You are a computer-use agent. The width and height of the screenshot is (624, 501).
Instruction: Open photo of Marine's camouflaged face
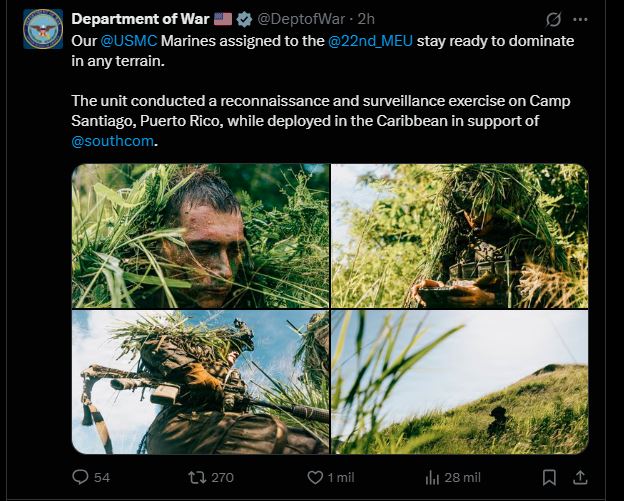(x=200, y=236)
